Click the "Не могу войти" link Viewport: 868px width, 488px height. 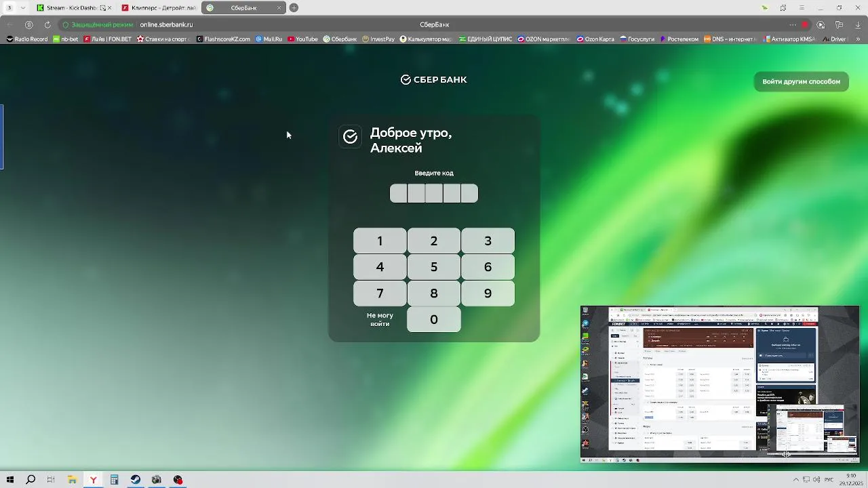tap(380, 319)
